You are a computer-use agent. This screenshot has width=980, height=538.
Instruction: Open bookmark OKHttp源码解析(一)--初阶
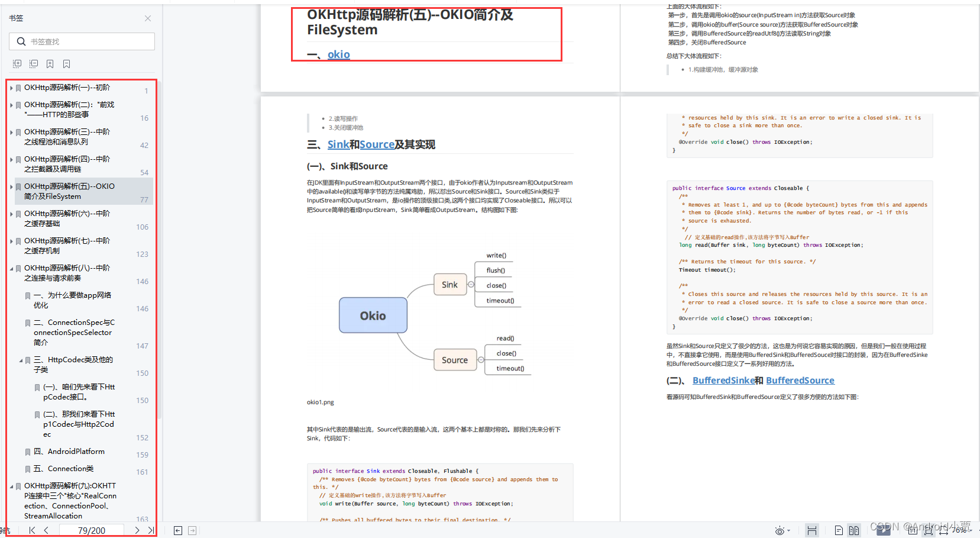pos(67,88)
